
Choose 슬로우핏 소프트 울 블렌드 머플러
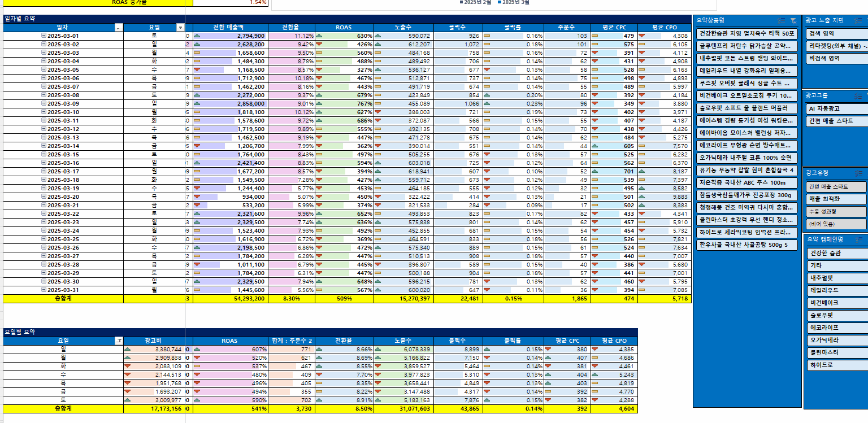pyautogui.click(x=747, y=108)
